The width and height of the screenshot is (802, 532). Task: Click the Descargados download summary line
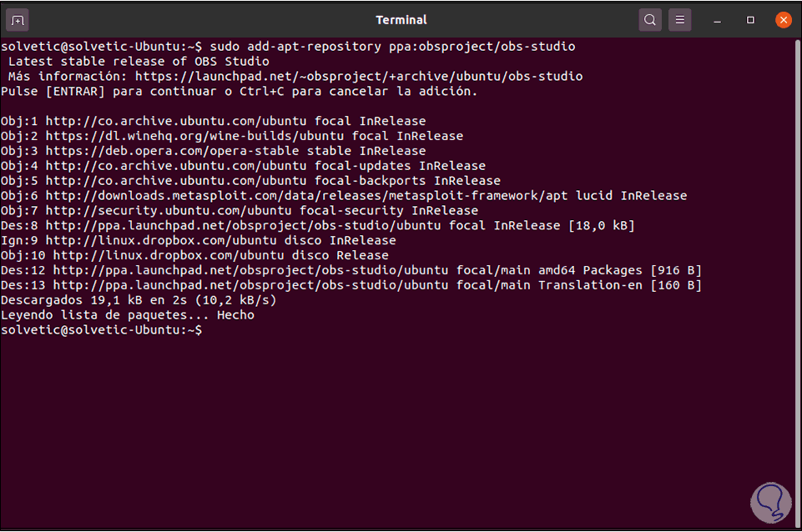tap(138, 300)
